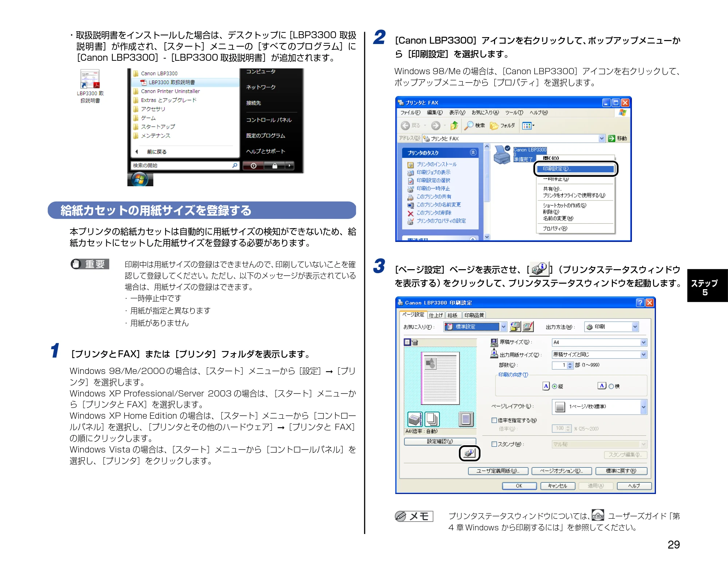728x566 pixels.
Task: Click the Views icon in プリンタと FAX toolbar
Action: coord(528,126)
